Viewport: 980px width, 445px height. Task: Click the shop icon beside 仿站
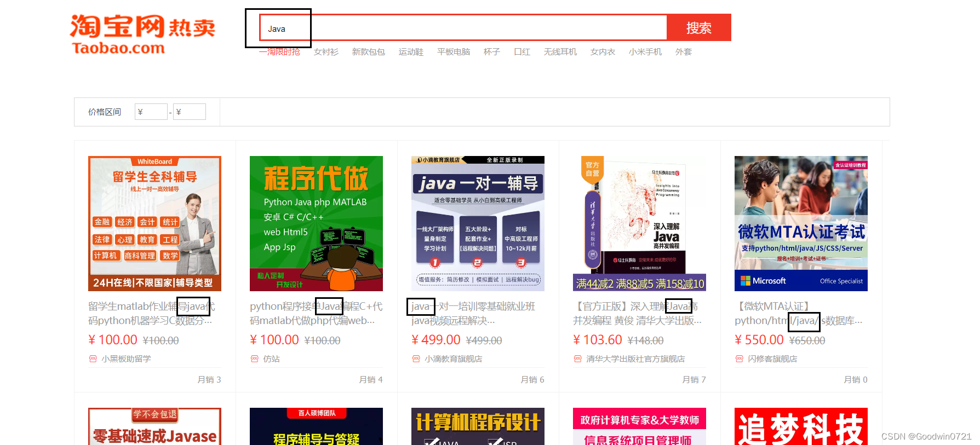tap(254, 359)
